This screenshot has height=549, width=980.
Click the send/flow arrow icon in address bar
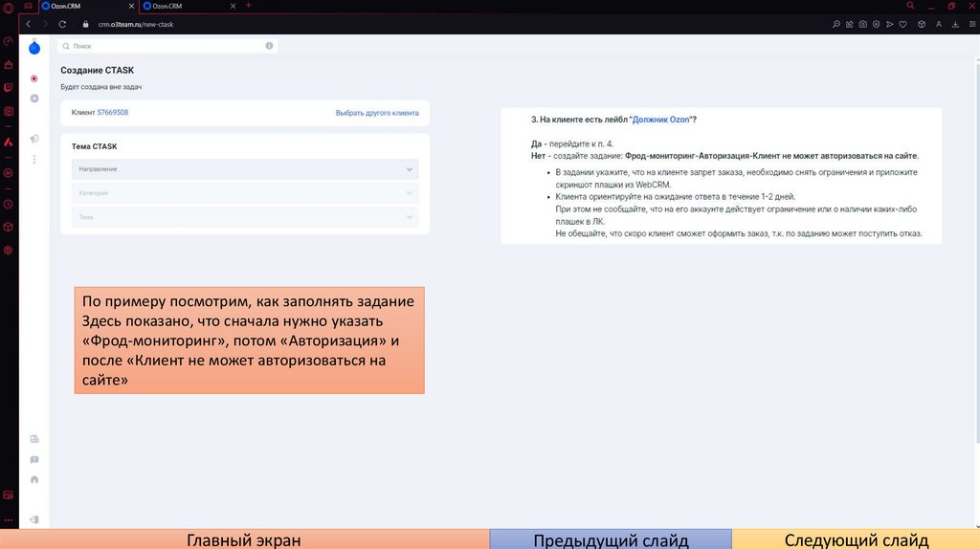coord(889,24)
